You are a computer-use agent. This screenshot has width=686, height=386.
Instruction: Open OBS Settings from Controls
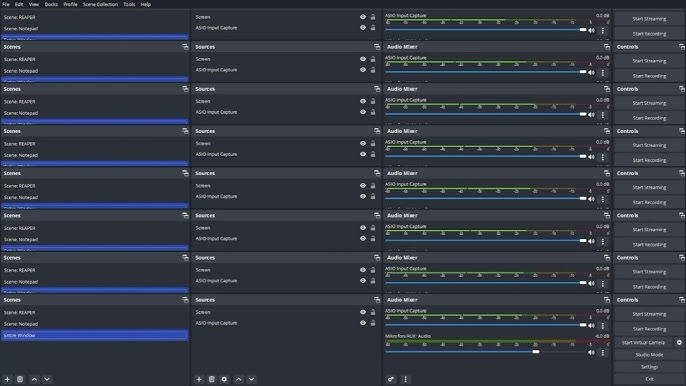pos(649,367)
